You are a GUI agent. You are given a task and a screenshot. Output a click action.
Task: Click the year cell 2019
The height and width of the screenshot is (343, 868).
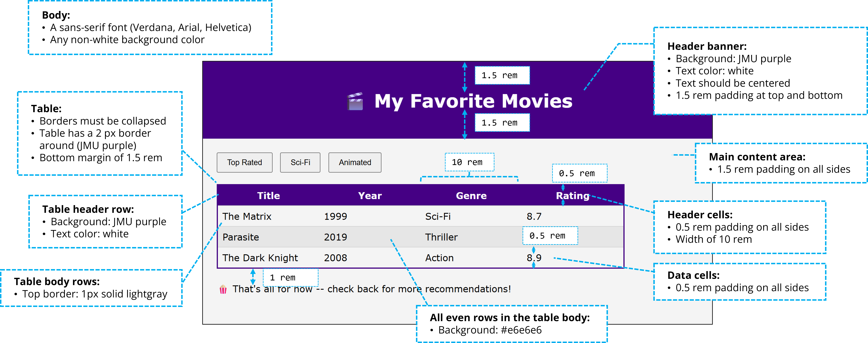(x=370, y=237)
